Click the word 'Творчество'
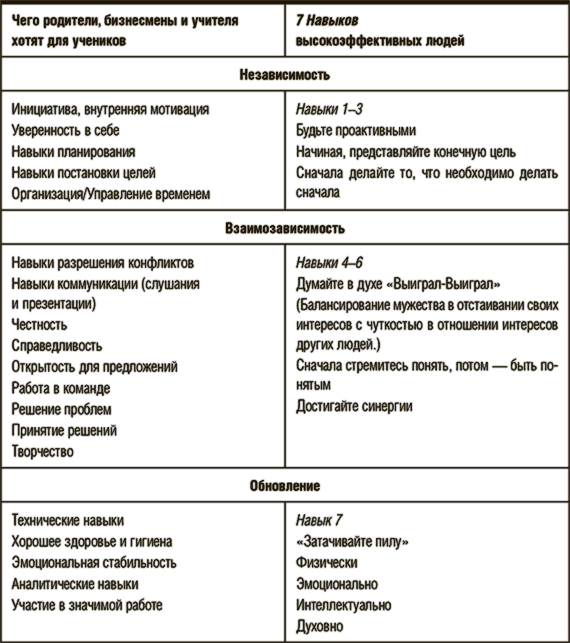 pyautogui.click(x=43, y=451)
